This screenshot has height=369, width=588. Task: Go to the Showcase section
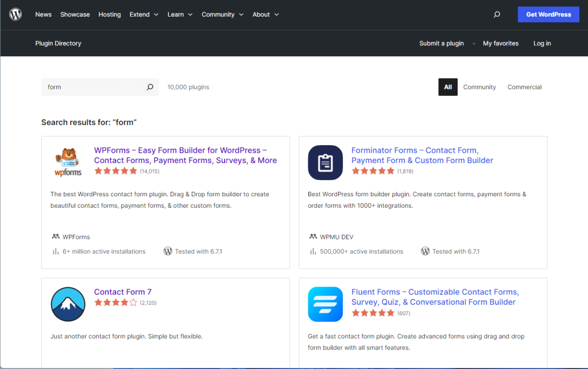(x=75, y=14)
